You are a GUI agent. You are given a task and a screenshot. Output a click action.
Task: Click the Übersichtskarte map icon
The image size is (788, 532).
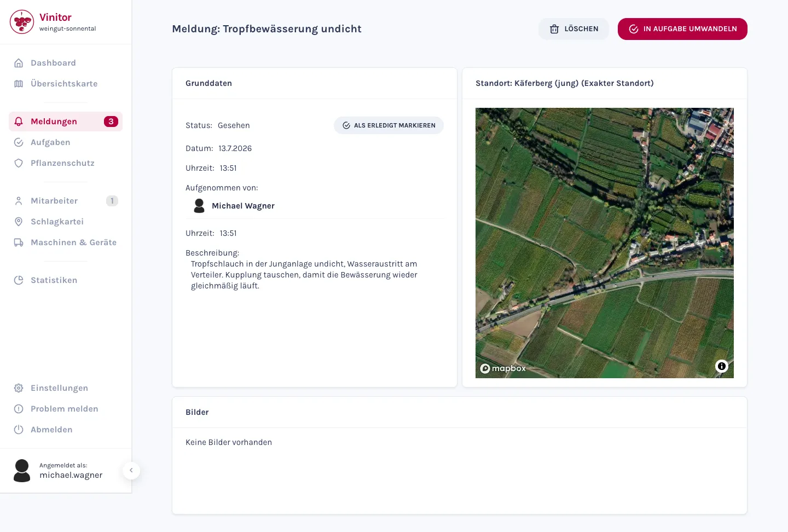point(19,84)
